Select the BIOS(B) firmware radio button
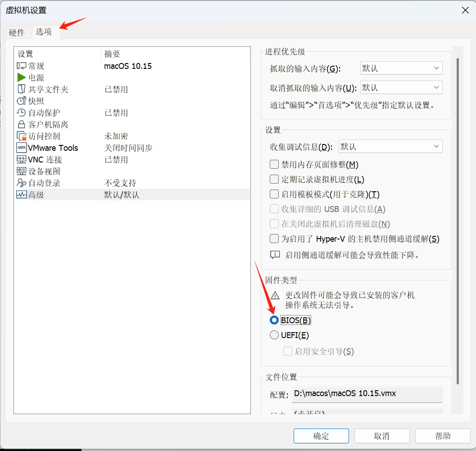This screenshot has height=451, width=476. point(274,320)
